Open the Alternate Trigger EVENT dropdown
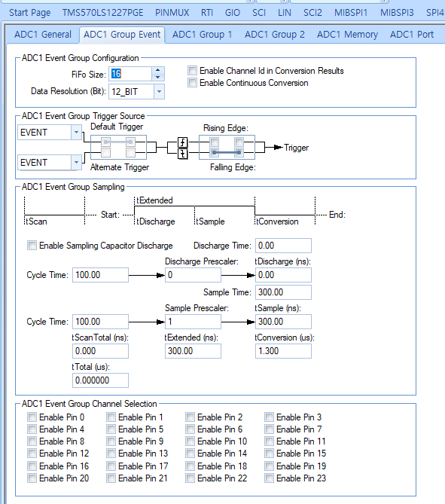The width and height of the screenshot is (445, 504). tap(76, 162)
